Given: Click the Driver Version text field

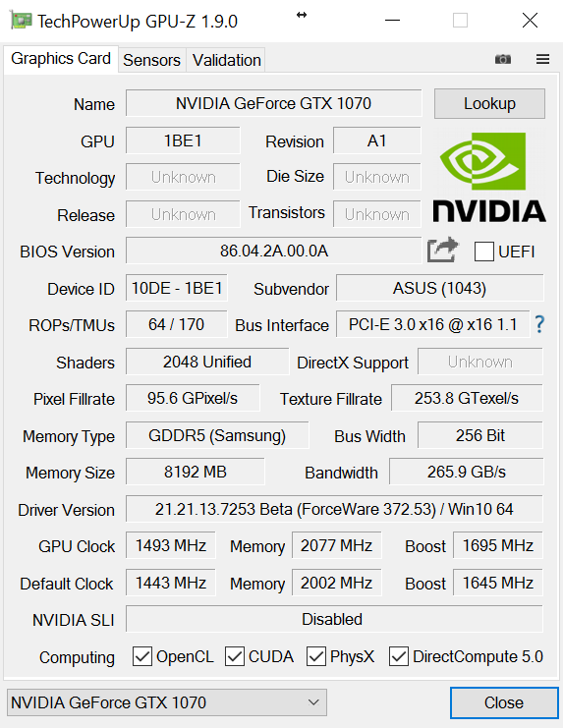Looking at the screenshot, I should pos(334,509).
